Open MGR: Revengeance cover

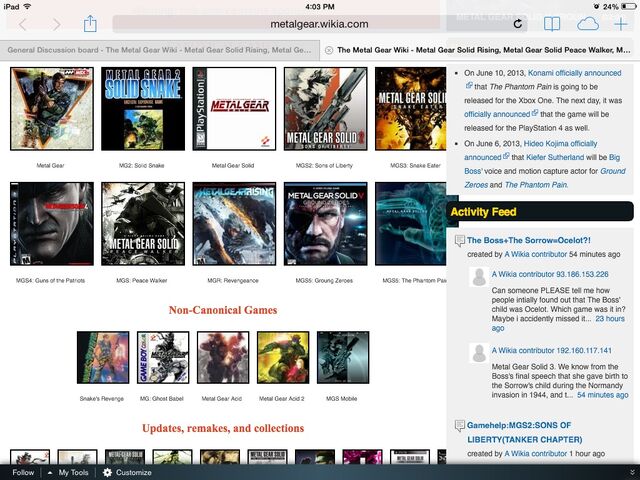click(x=234, y=224)
